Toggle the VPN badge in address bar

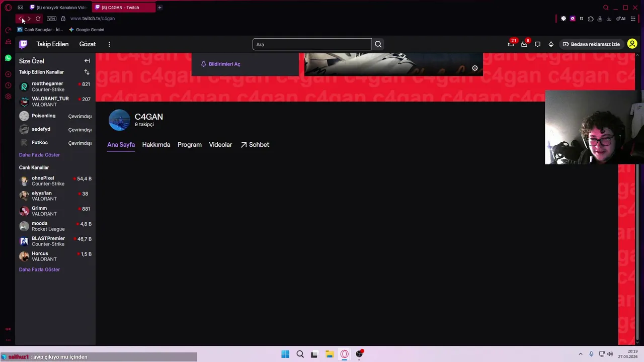click(x=51, y=19)
